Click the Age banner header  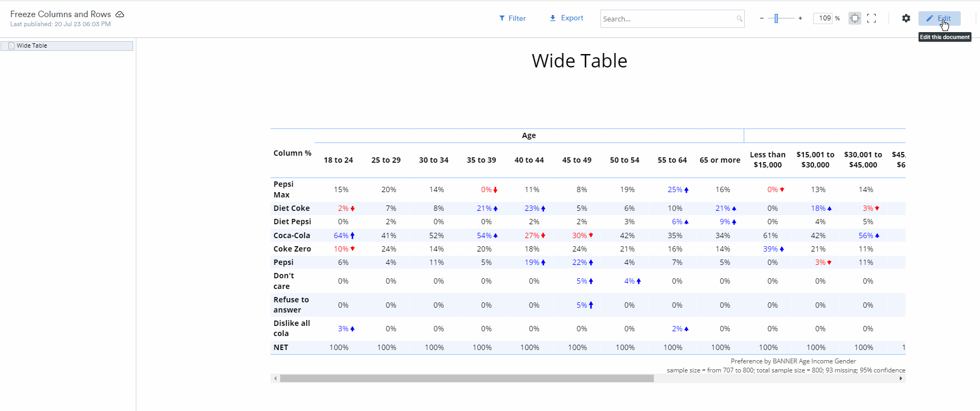click(529, 135)
